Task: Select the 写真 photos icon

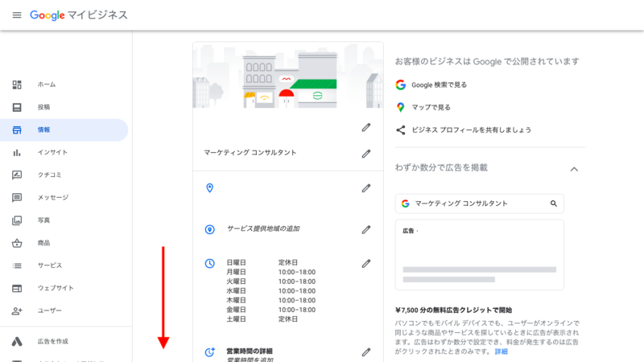Action: pos(17,220)
